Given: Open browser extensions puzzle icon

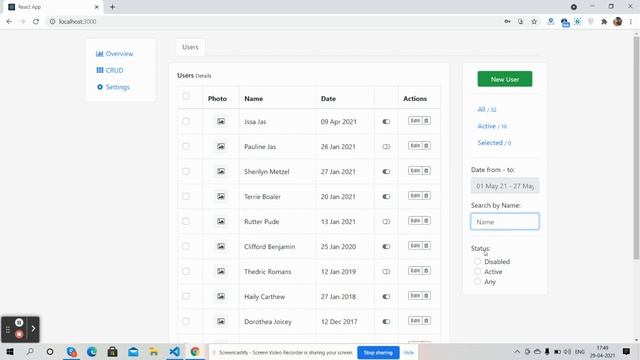Looking at the screenshot, I should coord(604,22).
